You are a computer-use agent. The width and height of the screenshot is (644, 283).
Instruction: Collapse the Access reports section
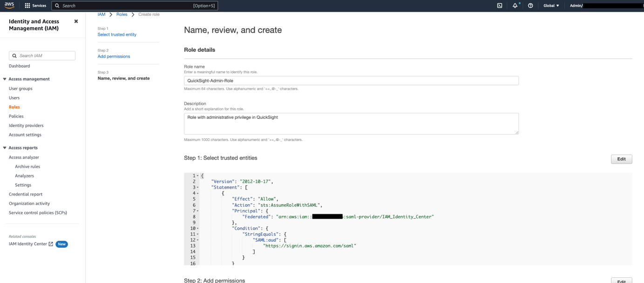coord(5,148)
